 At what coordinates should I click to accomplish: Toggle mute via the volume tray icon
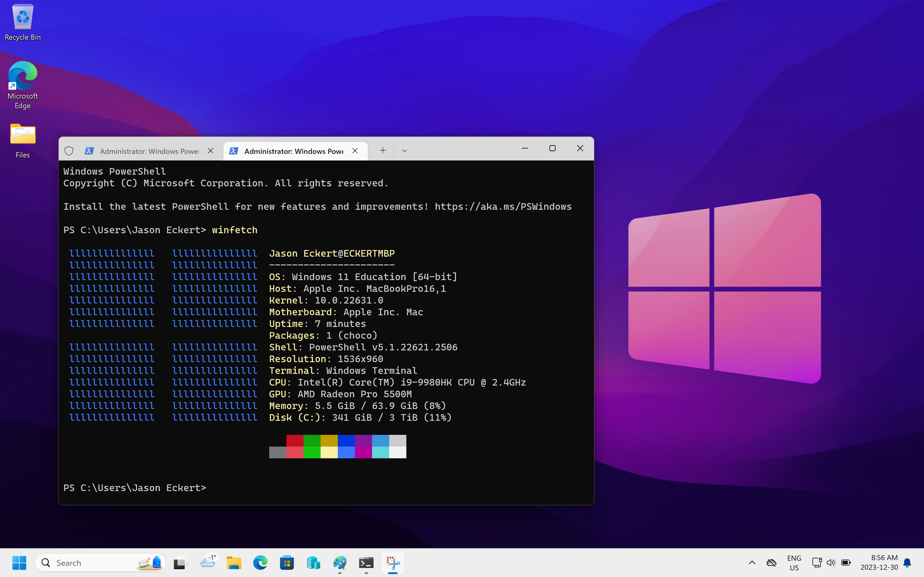pos(831,563)
